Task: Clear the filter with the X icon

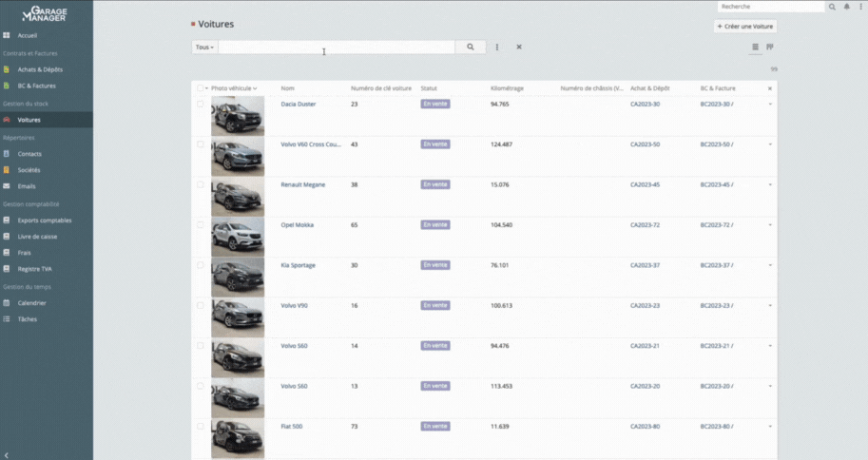Action: point(519,47)
